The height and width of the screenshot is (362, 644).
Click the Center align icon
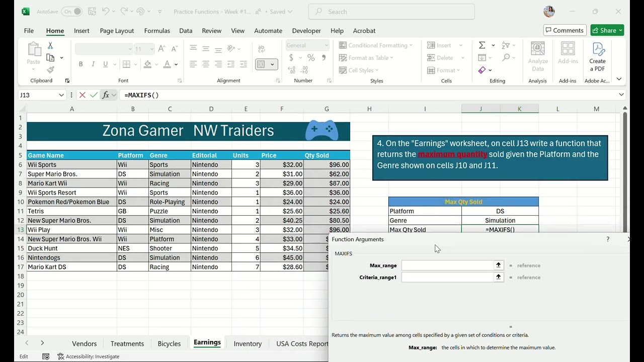pyautogui.click(x=206, y=64)
